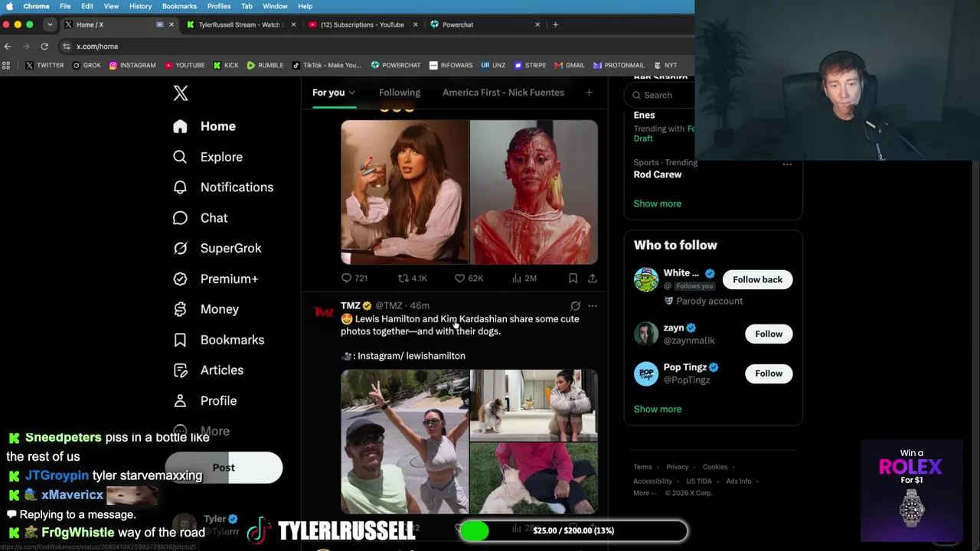
Task: Click the TMZ profile avatar
Action: coord(324,311)
